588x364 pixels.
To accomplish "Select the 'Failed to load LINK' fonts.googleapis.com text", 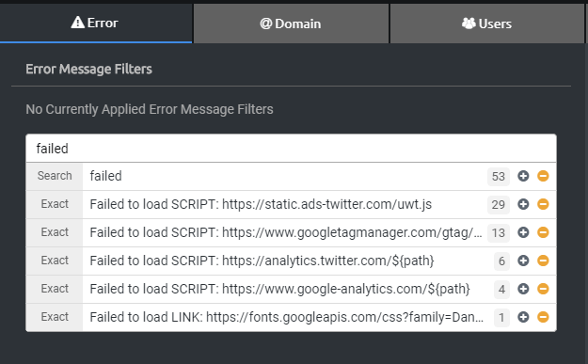I will 287,317.
